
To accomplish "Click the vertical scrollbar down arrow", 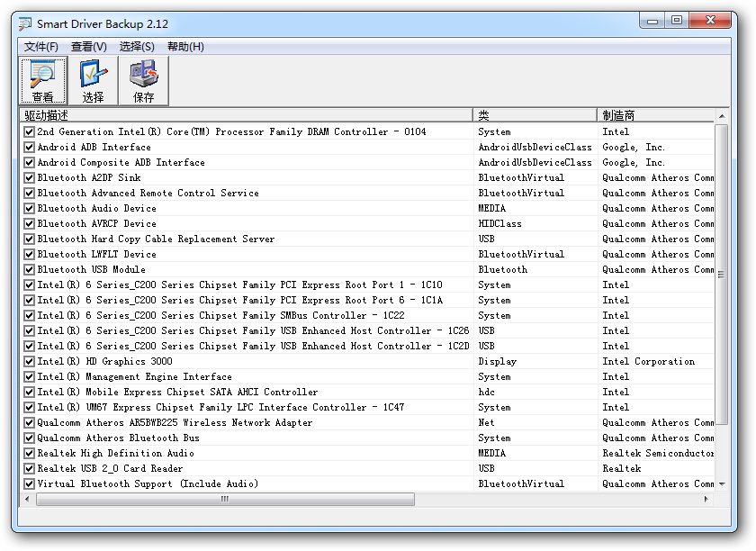I will pyautogui.click(x=721, y=484).
